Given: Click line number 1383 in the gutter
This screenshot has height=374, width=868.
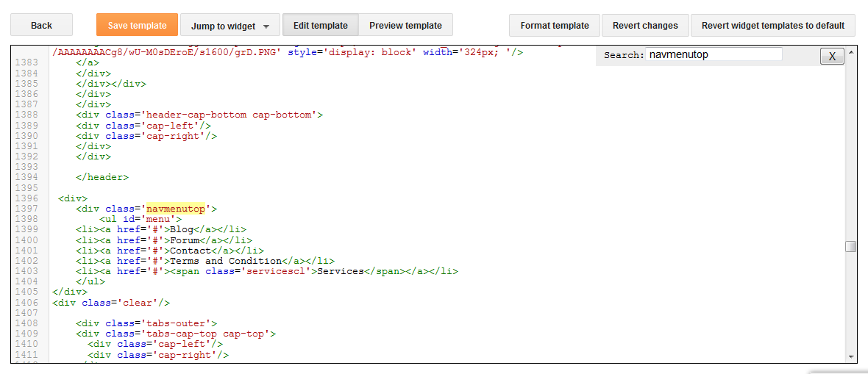Looking at the screenshot, I should click(x=27, y=62).
